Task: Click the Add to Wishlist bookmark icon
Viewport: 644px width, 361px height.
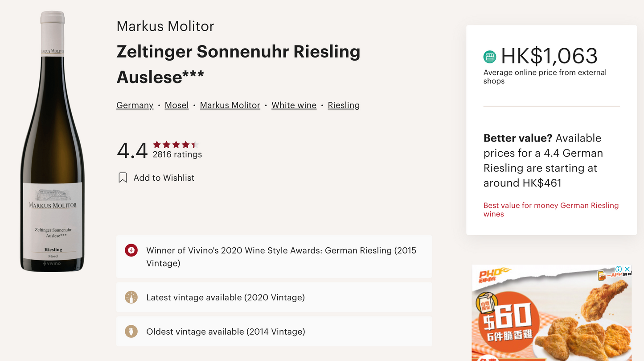Action: tap(123, 178)
